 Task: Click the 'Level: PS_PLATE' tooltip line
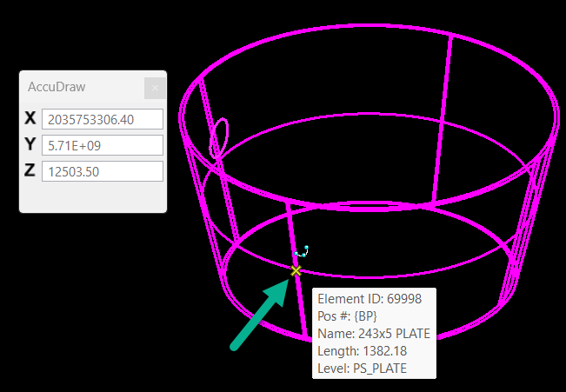362,369
